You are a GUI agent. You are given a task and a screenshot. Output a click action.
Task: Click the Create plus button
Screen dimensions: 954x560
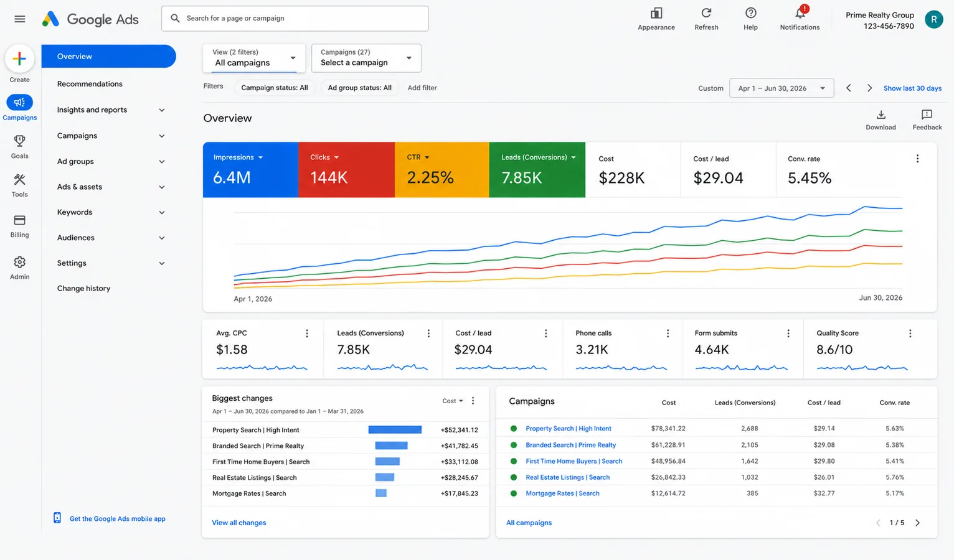coord(19,59)
